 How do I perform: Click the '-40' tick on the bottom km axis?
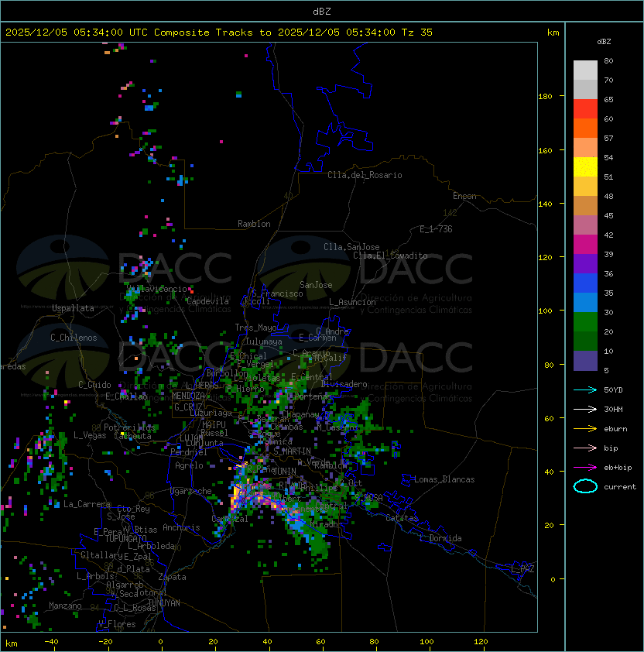pyautogui.click(x=52, y=642)
